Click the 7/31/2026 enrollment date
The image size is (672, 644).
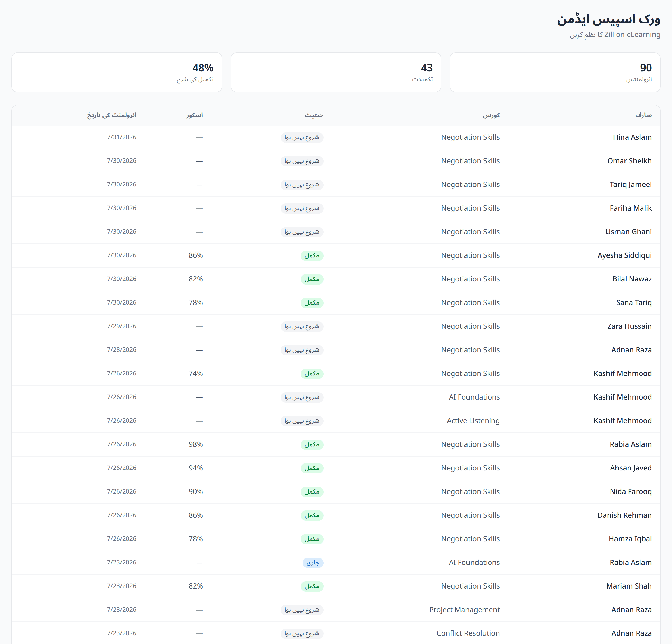(121, 137)
